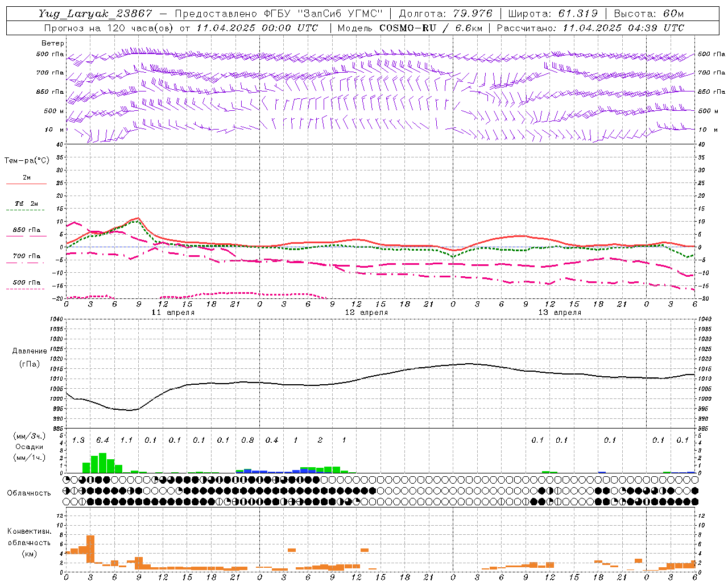Click the station title Yug_Laryak_23867
Screen dimensions: 728x582
click(x=96, y=14)
